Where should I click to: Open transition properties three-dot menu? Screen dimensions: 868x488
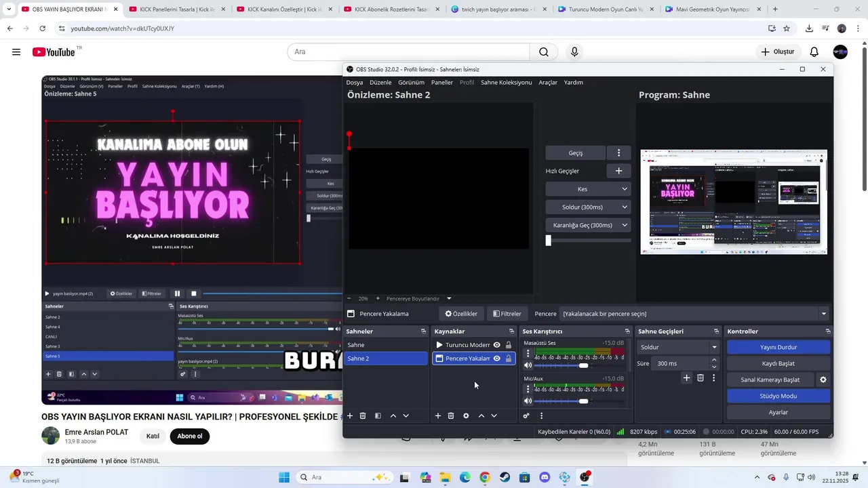point(713,378)
